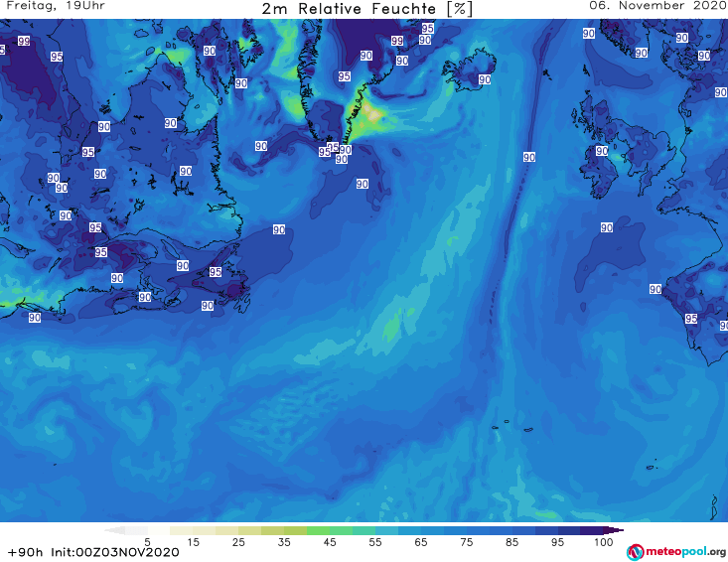Click the color scale label "85"

click(512, 542)
